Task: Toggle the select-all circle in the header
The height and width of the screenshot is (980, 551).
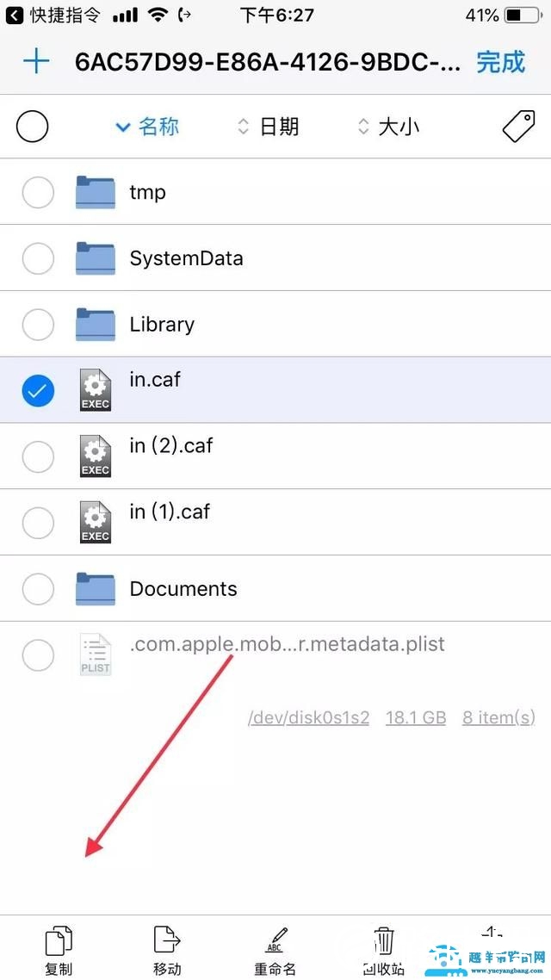Action: click(33, 127)
